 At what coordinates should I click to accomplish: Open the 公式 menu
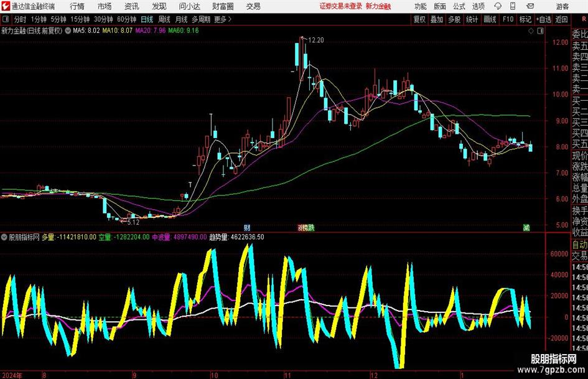click(x=459, y=6)
